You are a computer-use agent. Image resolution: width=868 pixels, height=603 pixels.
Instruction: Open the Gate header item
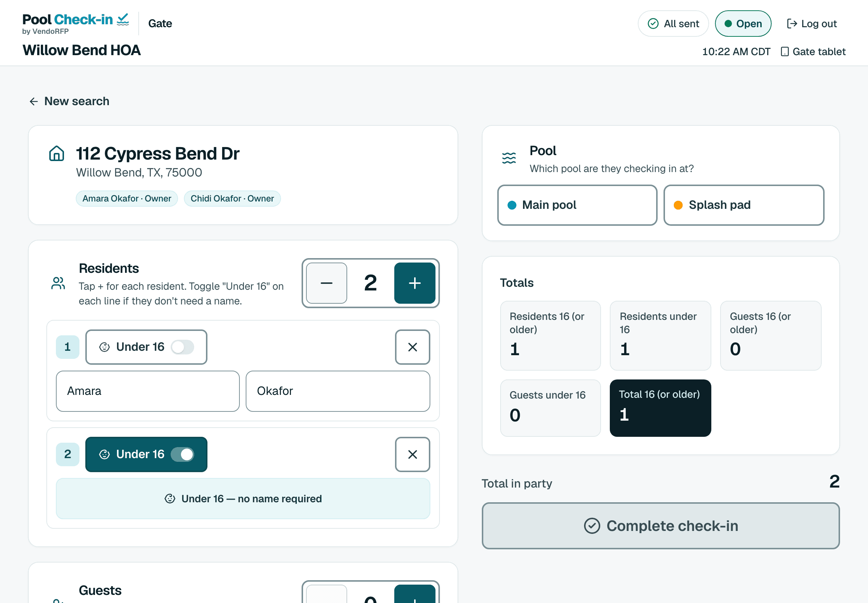(x=160, y=24)
